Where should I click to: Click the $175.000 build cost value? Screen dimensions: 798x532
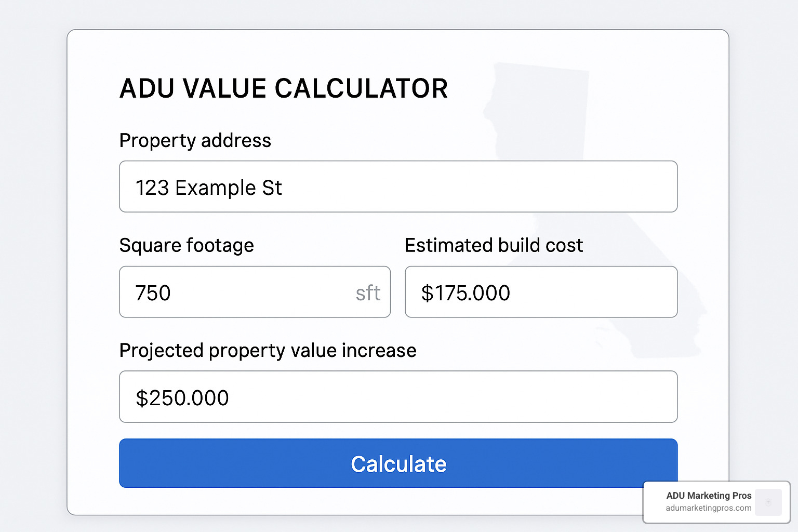coord(466,292)
